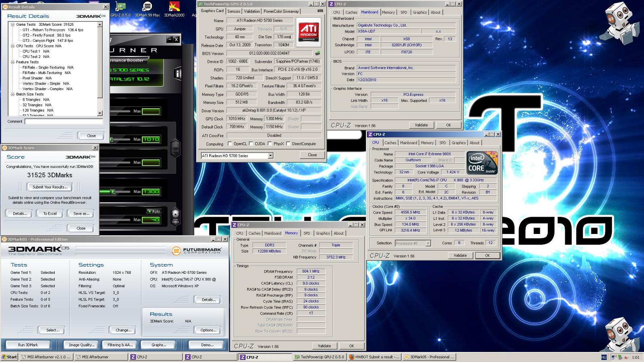Click the Result Details scrollbar down arrow
The width and height of the screenshot is (644, 362).
(x=100, y=113)
